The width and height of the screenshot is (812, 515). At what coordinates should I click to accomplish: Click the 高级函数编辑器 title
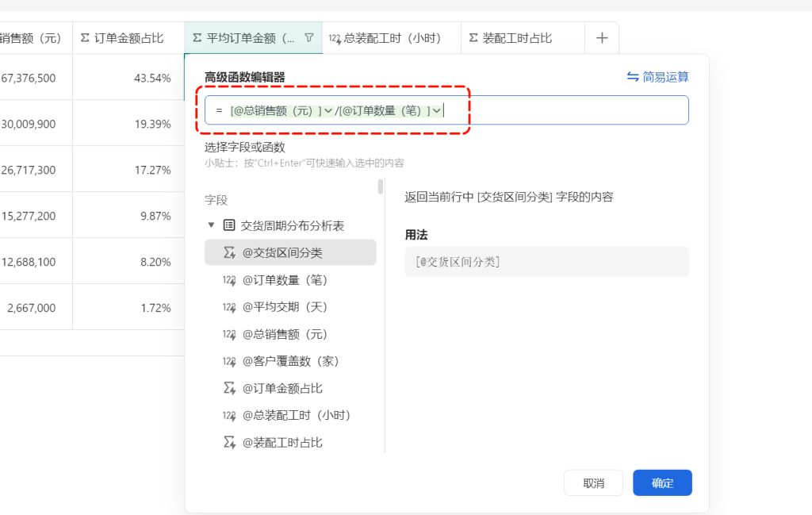pos(244,77)
